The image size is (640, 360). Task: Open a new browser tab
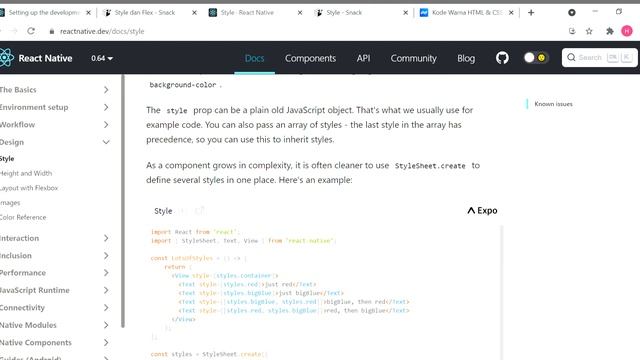pyautogui.click(x=531, y=13)
